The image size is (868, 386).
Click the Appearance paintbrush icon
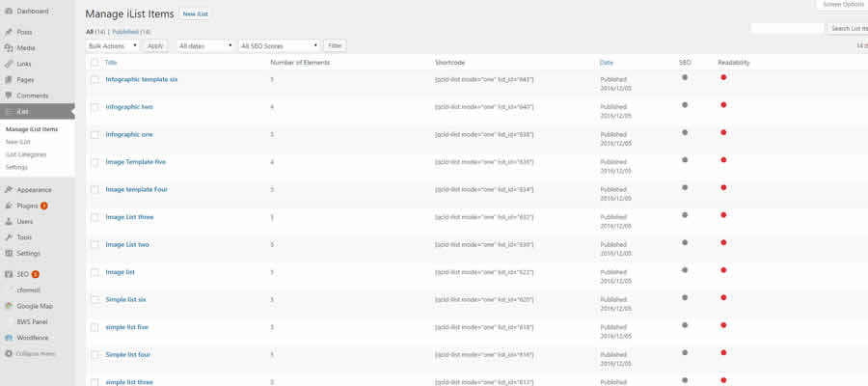pos(8,190)
